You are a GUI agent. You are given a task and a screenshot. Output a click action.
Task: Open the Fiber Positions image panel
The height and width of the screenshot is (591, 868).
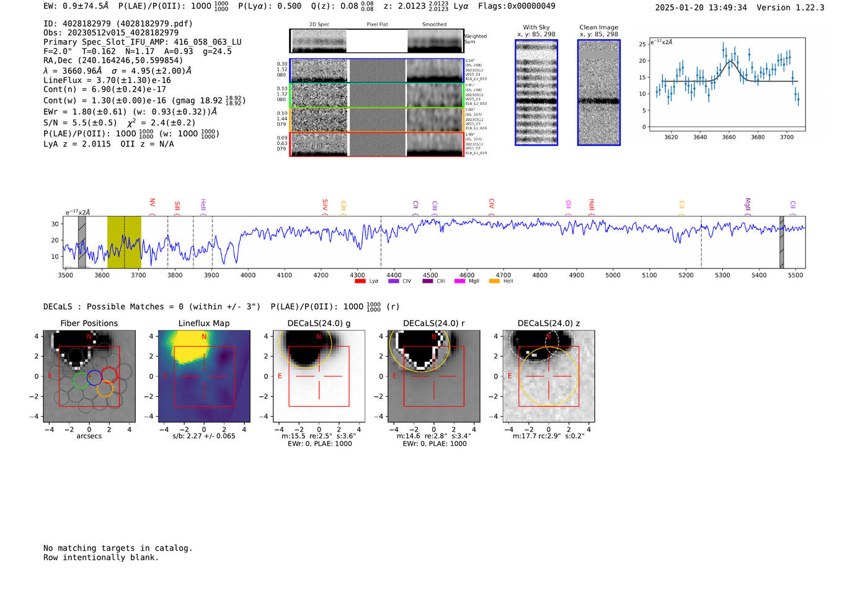(89, 376)
